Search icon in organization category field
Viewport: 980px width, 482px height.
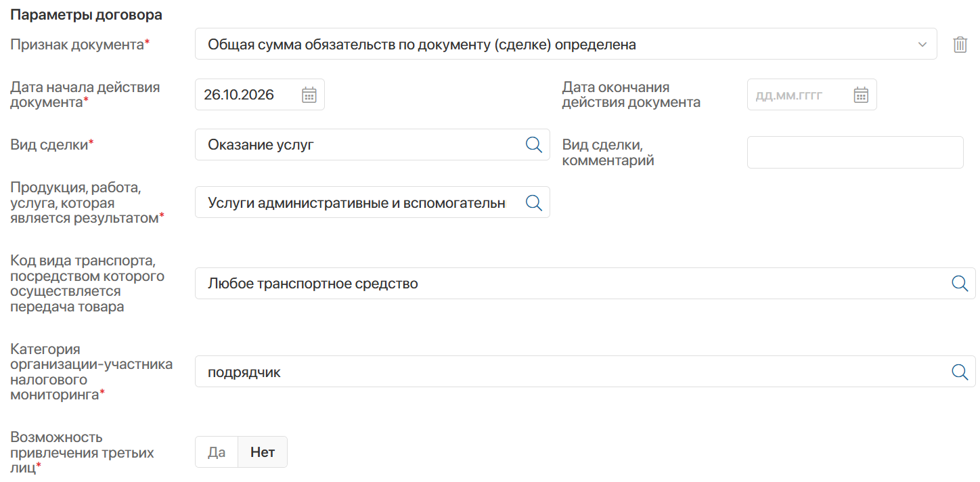click(960, 372)
